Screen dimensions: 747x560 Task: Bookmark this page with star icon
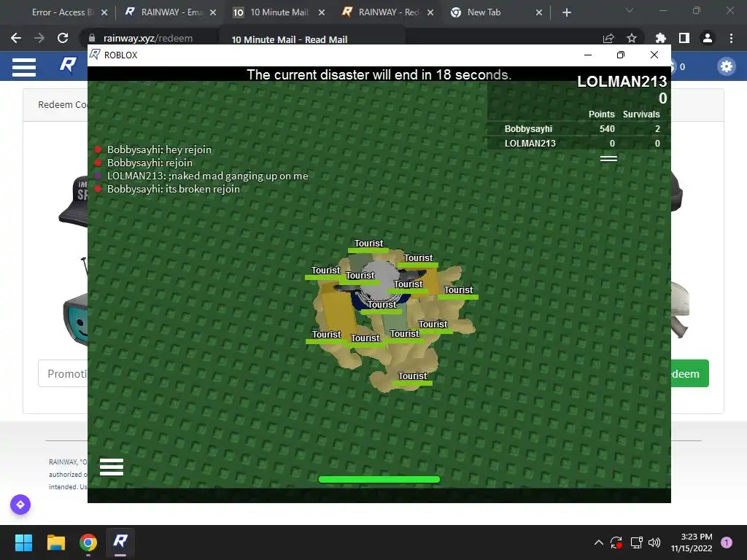coord(632,38)
